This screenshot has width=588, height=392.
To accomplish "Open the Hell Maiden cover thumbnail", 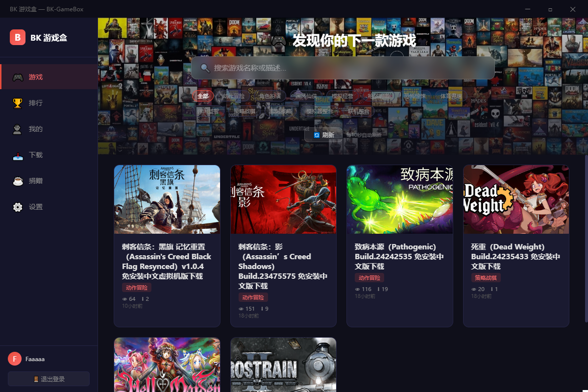I will [167, 365].
